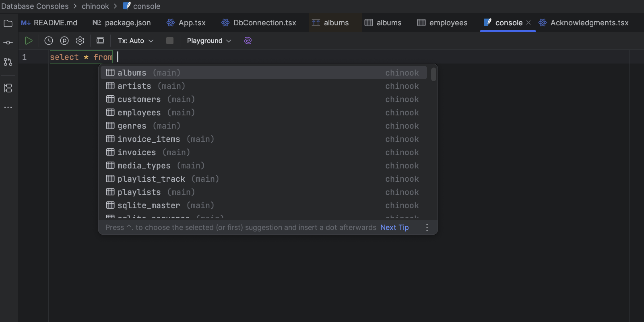Click table icon beside customers suggestion
Image resolution: width=644 pixels, height=322 pixels.
tap(110, 99)
